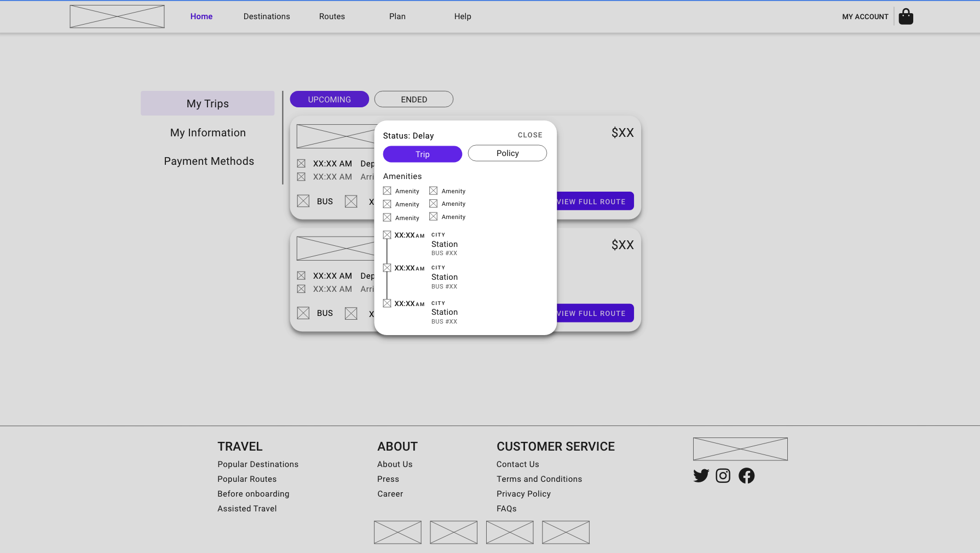Open Terms and Conditions footer link
The width and height of the screenshot is (980, 553).
539,479
